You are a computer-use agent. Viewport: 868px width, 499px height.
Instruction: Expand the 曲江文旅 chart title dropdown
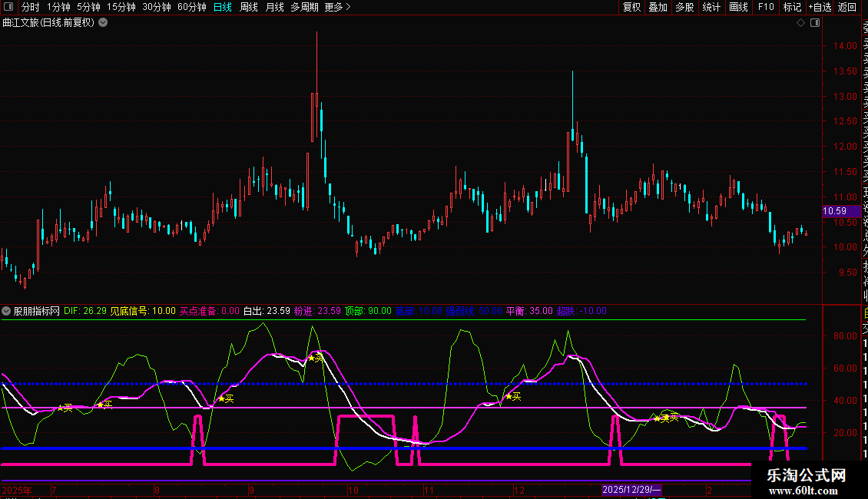pos(103,22)
